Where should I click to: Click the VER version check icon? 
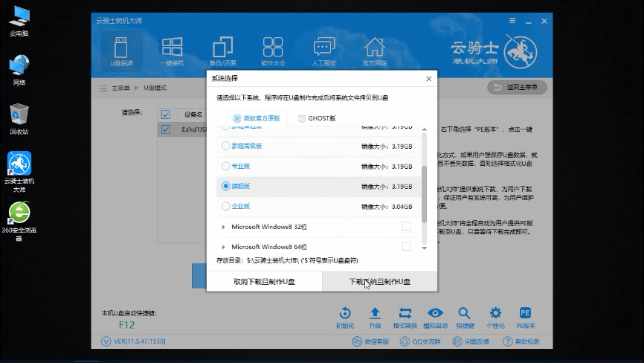pyautogui.click(x=106, y=341)
